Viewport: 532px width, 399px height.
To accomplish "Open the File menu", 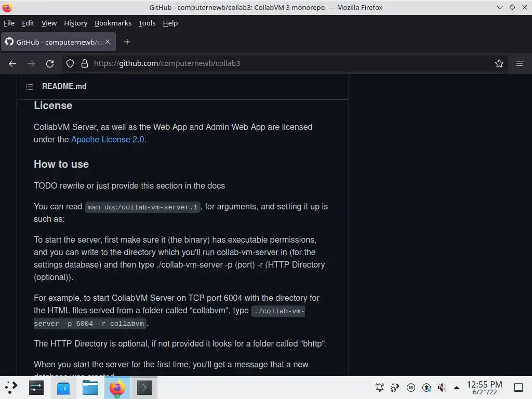I will (9, 23).
